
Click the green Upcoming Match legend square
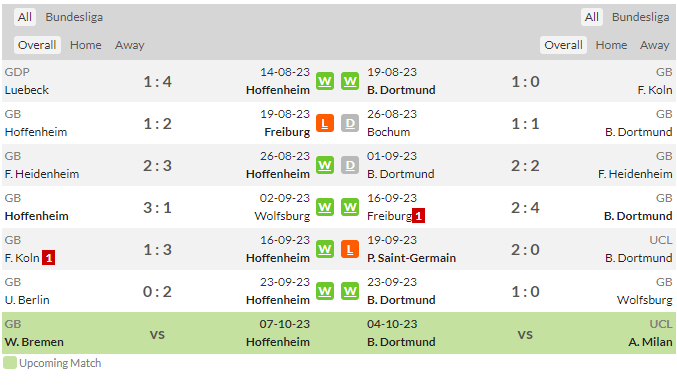pyautogui.click(x=9, y=363)
